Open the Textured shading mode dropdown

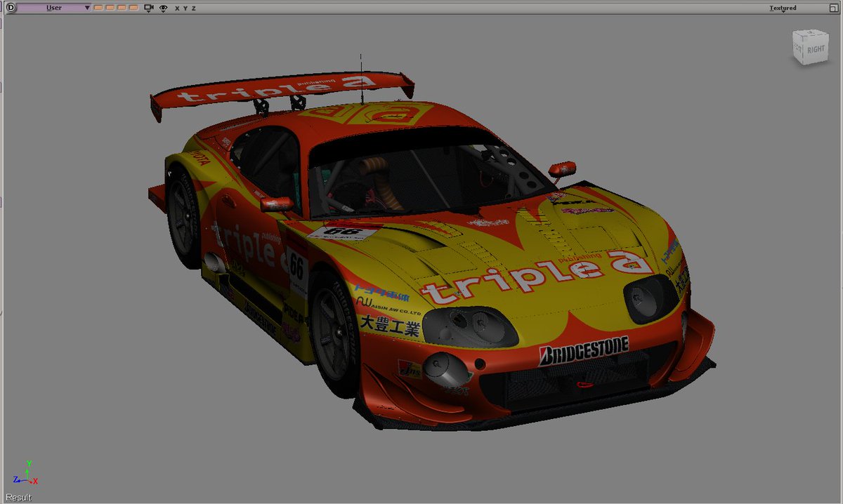(783, 11)
